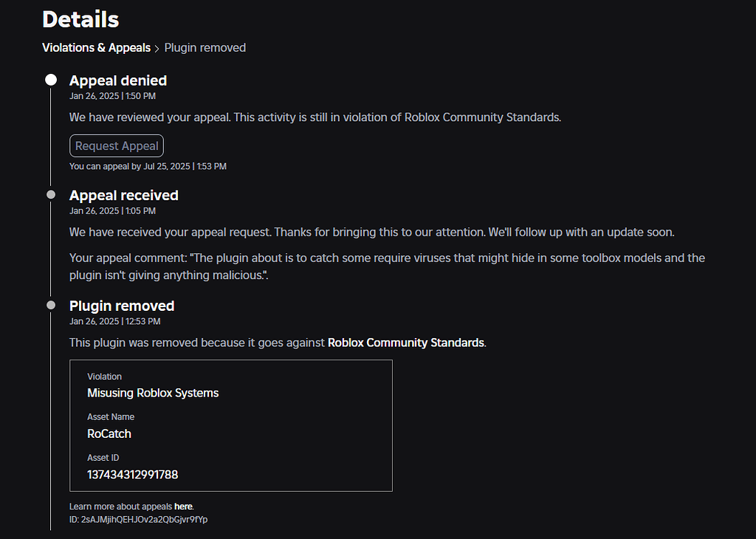This screenshot has height=539, width=756.
Task: Select the gray status marker beside Appeal received
Action: 49,194
